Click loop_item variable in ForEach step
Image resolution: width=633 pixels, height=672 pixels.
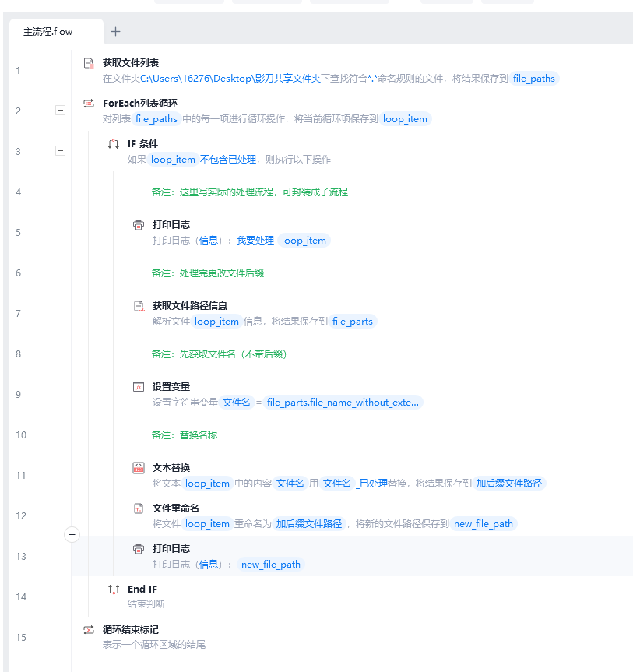pos(405,118)
